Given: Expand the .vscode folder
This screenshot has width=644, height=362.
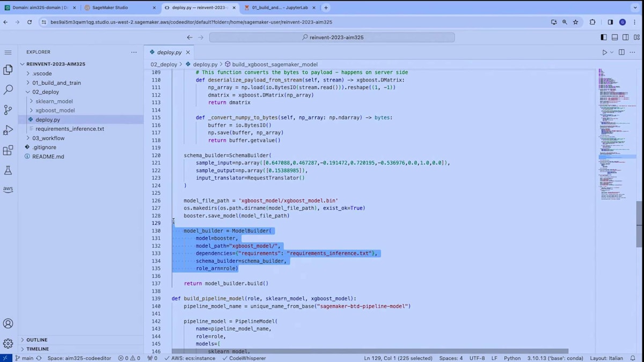Looking at the screenshot, I should 42,73.
